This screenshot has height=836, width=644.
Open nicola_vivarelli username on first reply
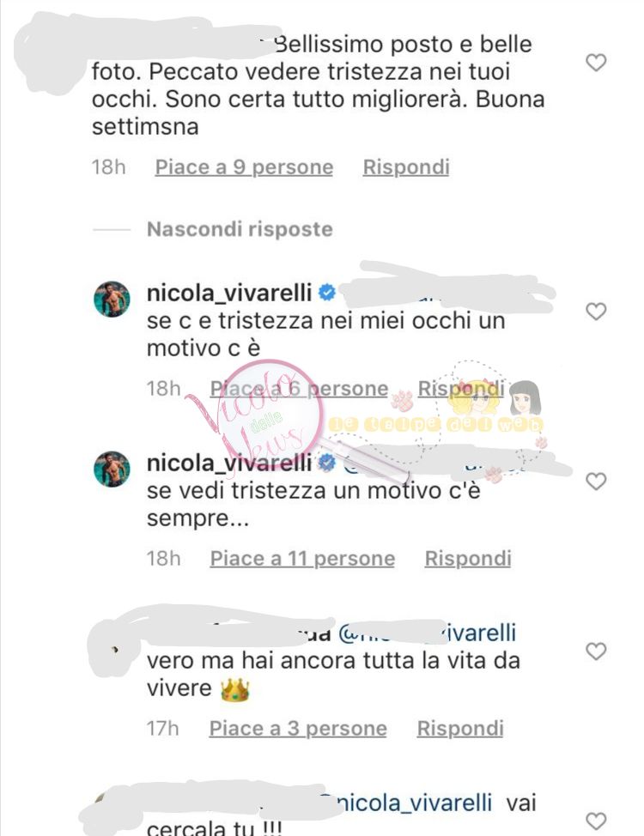(x=229, y=293)
